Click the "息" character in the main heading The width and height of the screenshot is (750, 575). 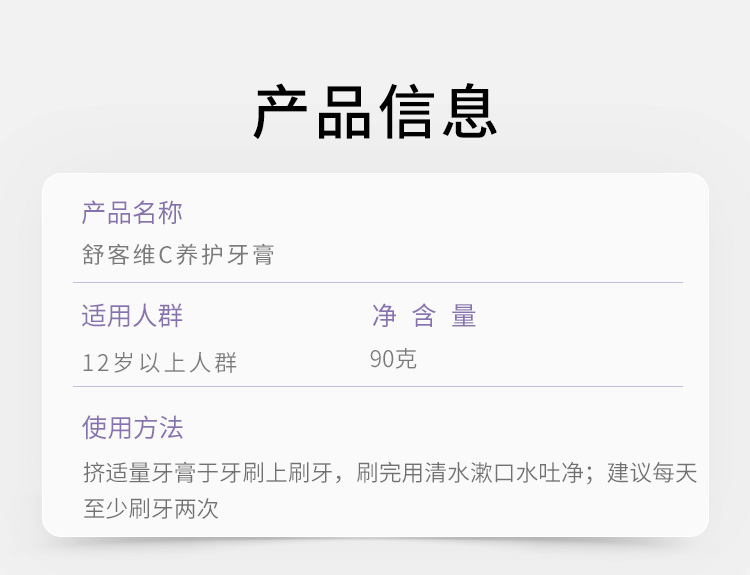(x=466, y=112)
